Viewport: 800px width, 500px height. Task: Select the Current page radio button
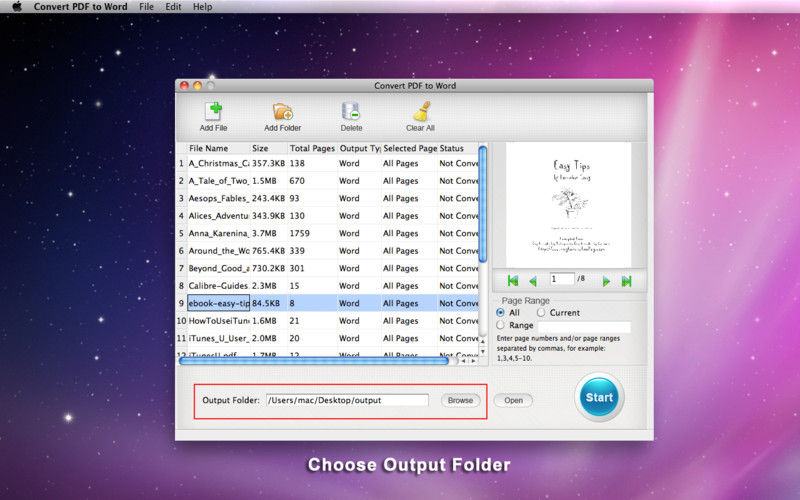[x=541, y=312]
